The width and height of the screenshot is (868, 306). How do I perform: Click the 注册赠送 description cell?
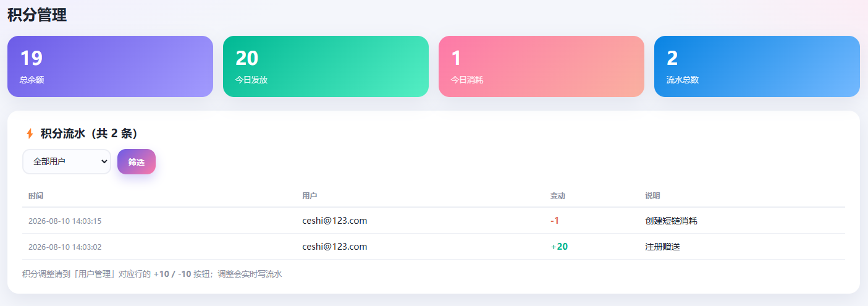662,247
